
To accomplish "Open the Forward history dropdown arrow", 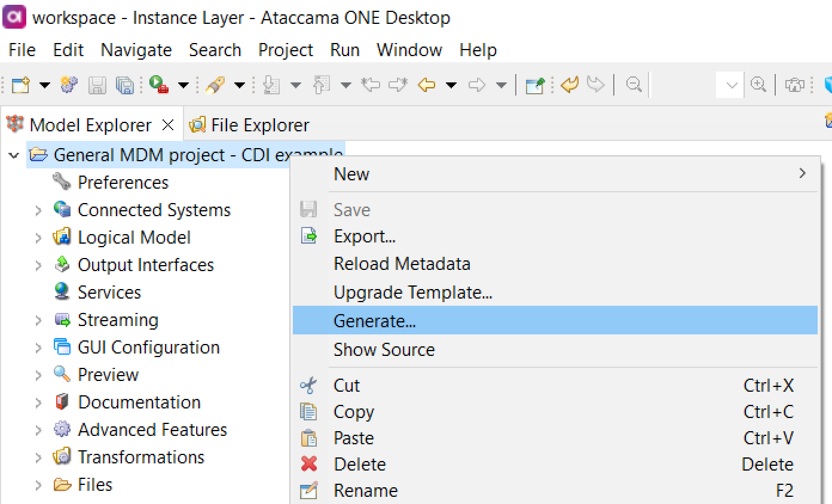I will [x=501, y=85].
